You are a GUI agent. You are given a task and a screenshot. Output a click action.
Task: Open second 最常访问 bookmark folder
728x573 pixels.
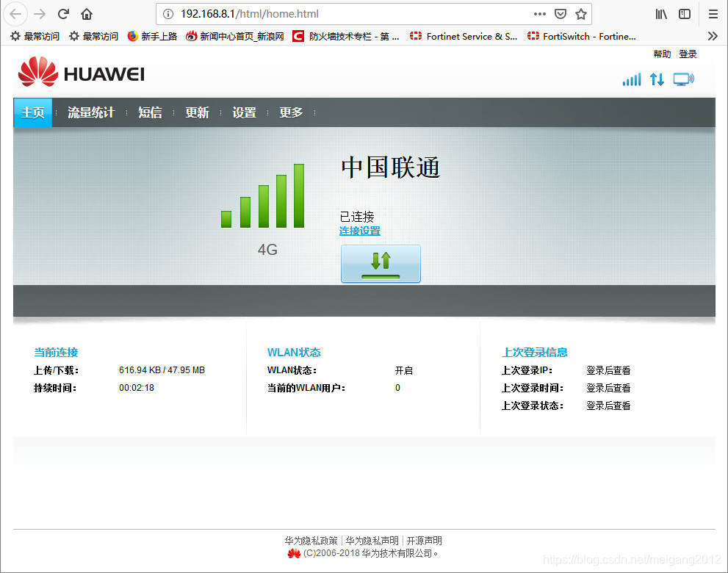pos(93,36)
